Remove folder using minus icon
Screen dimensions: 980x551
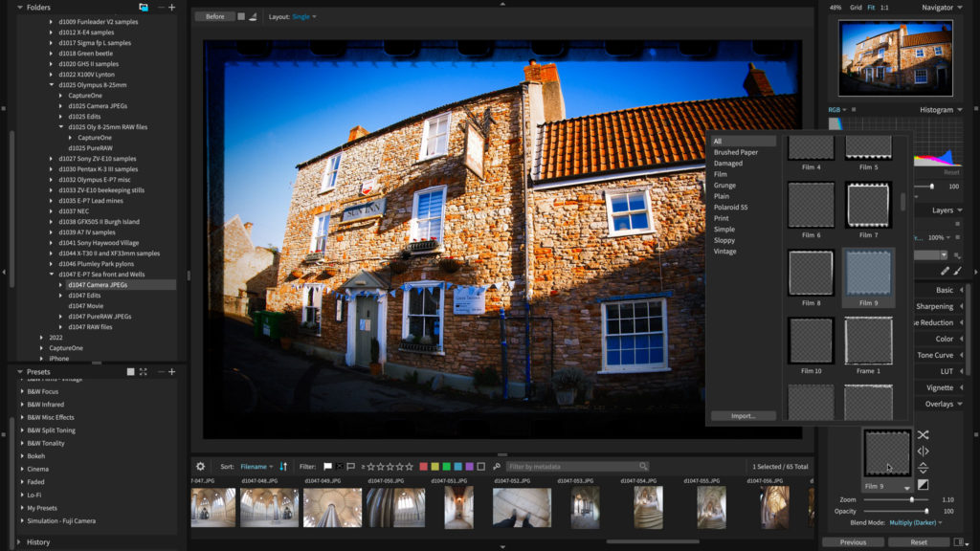click(x=161, y=8)
